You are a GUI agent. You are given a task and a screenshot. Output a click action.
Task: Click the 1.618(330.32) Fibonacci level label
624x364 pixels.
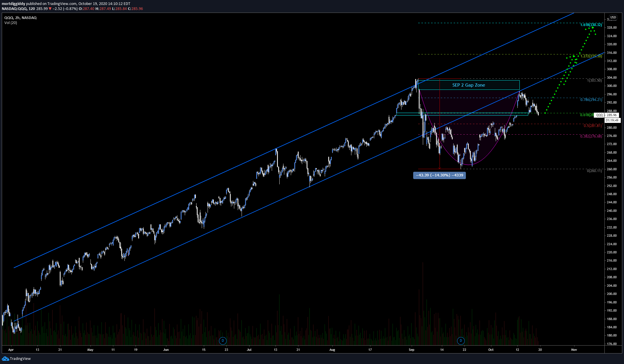tap(591, 25)
